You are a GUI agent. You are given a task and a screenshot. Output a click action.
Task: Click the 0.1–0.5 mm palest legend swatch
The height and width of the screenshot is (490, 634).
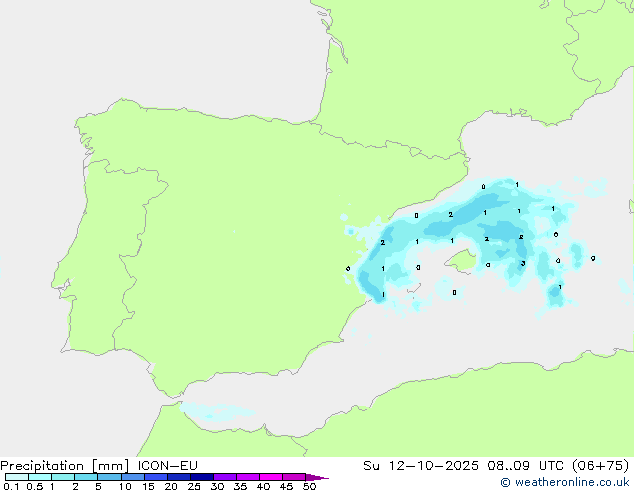click(x=17, y=477)
